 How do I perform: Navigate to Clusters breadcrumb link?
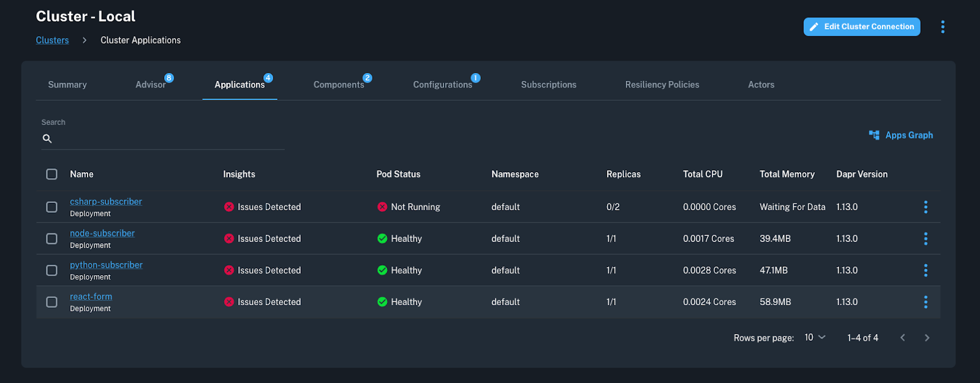click(52, 40)
